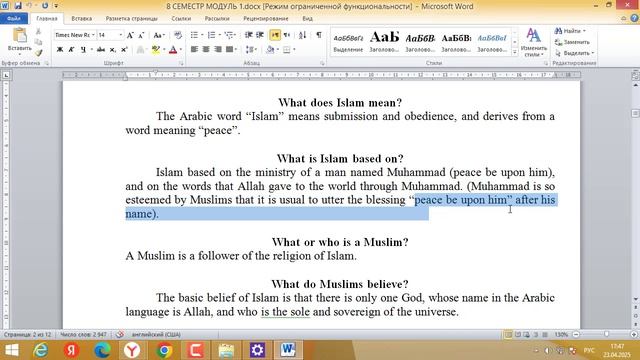
Task: Open the line spacing dropdown
Action: (x=252, y=50)
